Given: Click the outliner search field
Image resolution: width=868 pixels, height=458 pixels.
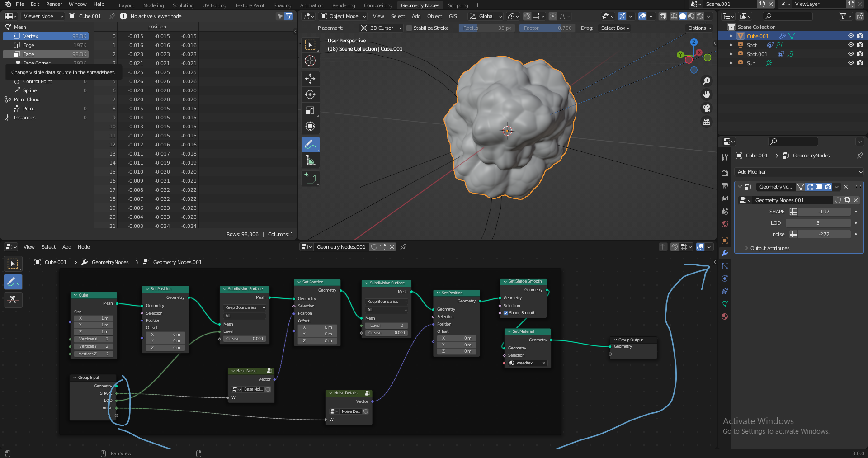Looking at the screenshot, I should click(788, 16).
